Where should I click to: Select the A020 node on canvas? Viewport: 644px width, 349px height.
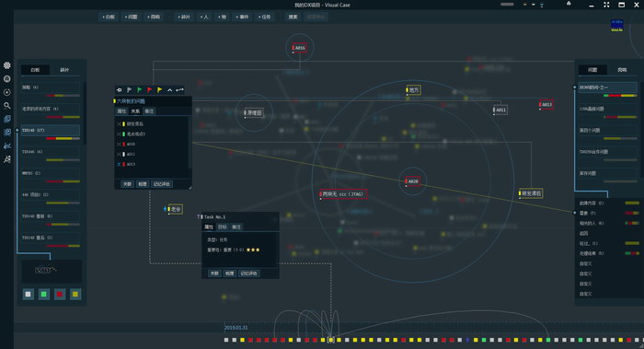click(x=412, y=180)
